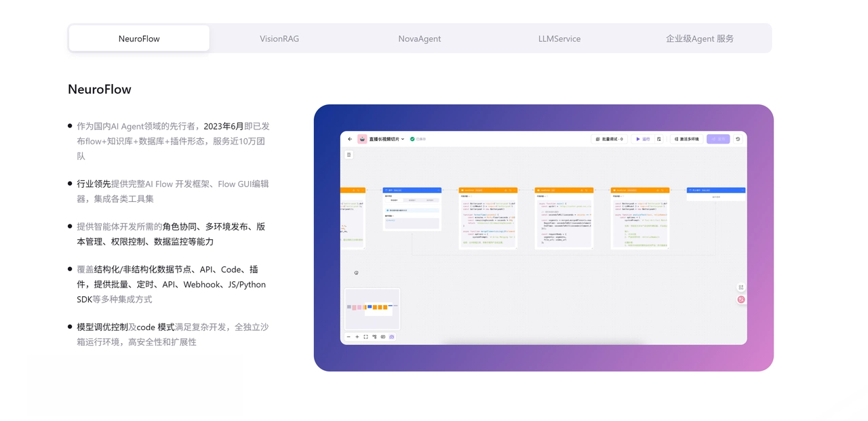This screenshot has height=421, width=868.
Task: Click the back arrow in flow editor
Action: [350, 139]
